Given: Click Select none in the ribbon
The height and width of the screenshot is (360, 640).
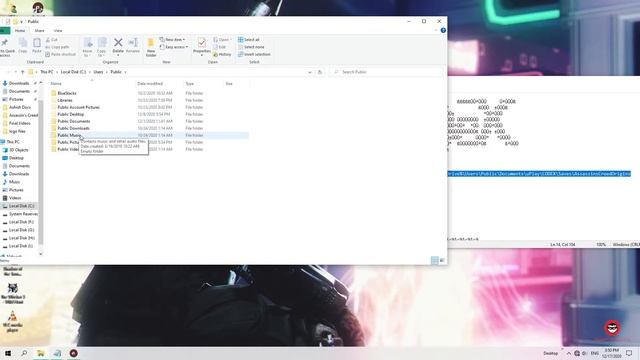Looking at the screenshot, I should pos(251,47).
